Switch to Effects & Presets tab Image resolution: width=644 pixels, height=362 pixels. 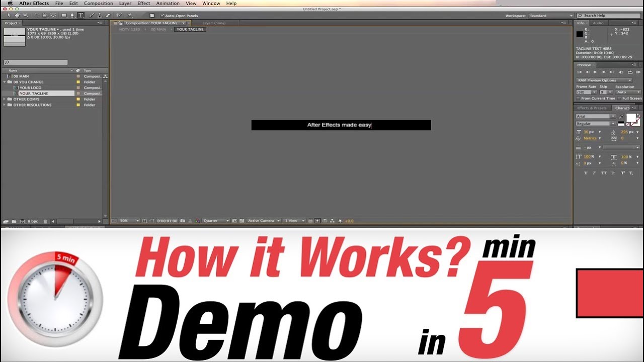[592, 108]
